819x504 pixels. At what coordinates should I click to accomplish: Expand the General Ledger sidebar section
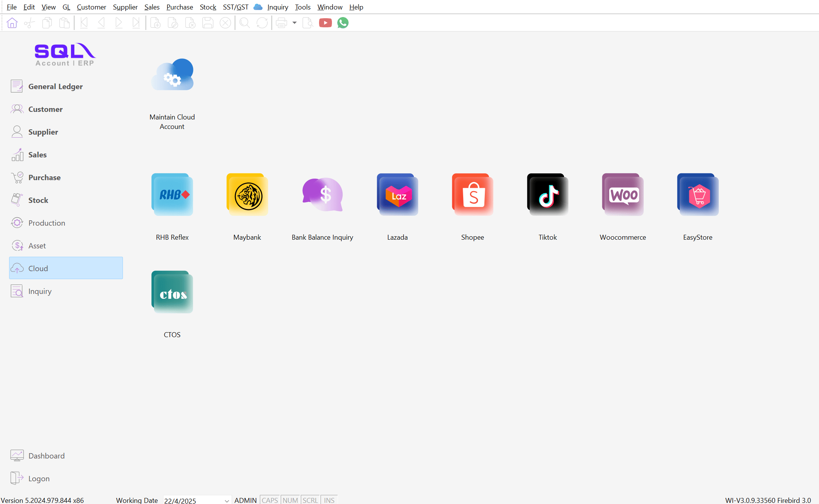click(55, 86)
